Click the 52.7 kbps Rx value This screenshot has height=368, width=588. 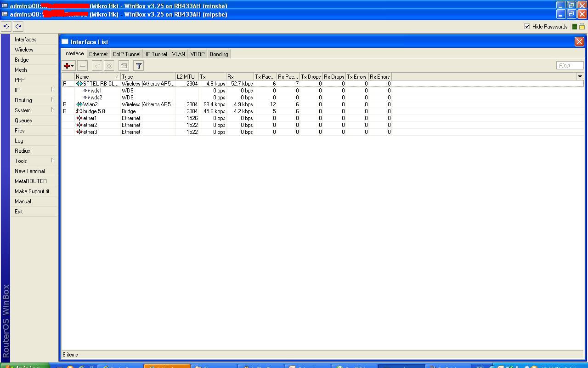click(x=242, y=84)
